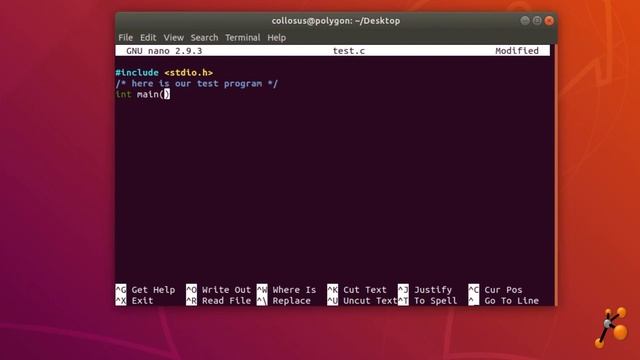The height and width of the screenshot is (360, 640).
Task: Maximize the terminal window
Action: [x=537, y=20]
